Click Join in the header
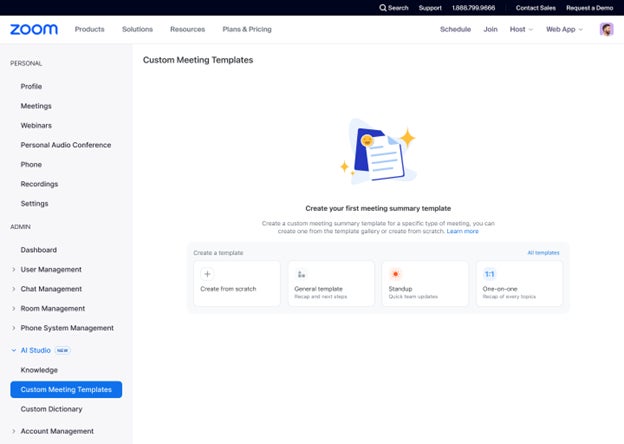Viewport: 624px width, 444px height. (490, 29)
